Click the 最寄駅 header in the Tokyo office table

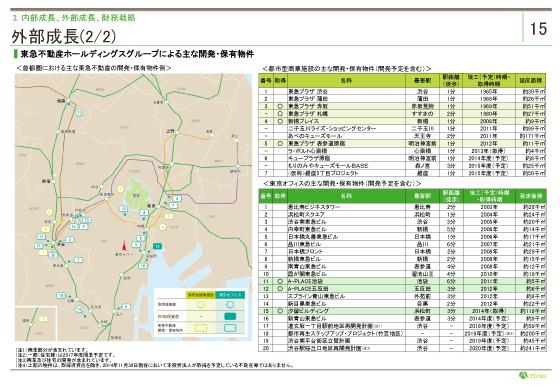422,196
